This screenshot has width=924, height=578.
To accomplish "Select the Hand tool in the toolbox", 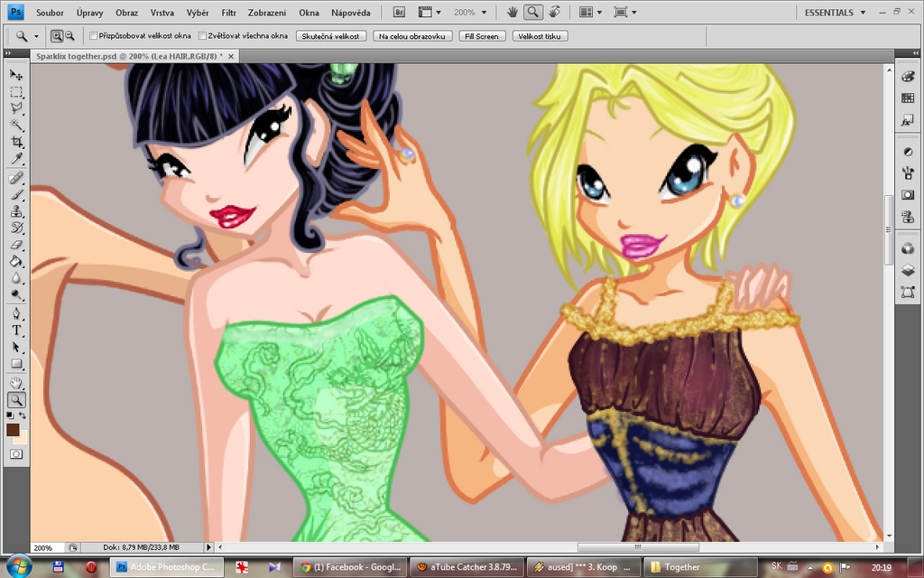I will (x=16, y=383).
